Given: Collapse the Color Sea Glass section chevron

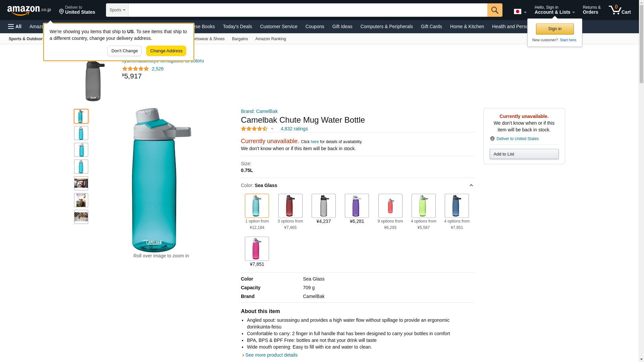Looking at the screenshot, I should (x=471, y=185).
